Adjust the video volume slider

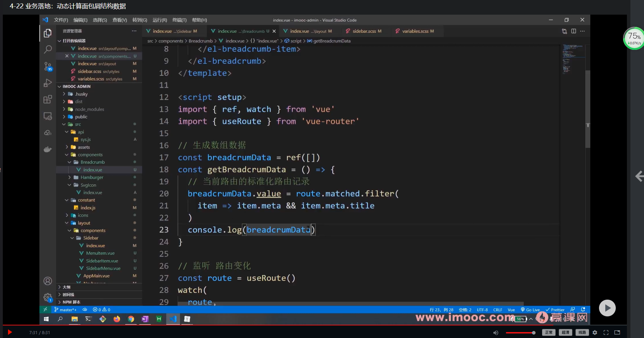(520, 333)
